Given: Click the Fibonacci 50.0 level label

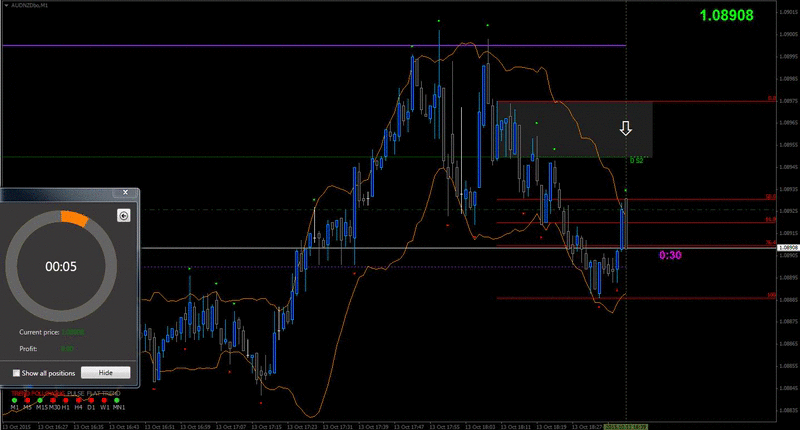Looking at the screenshot, I should (770, 196).
